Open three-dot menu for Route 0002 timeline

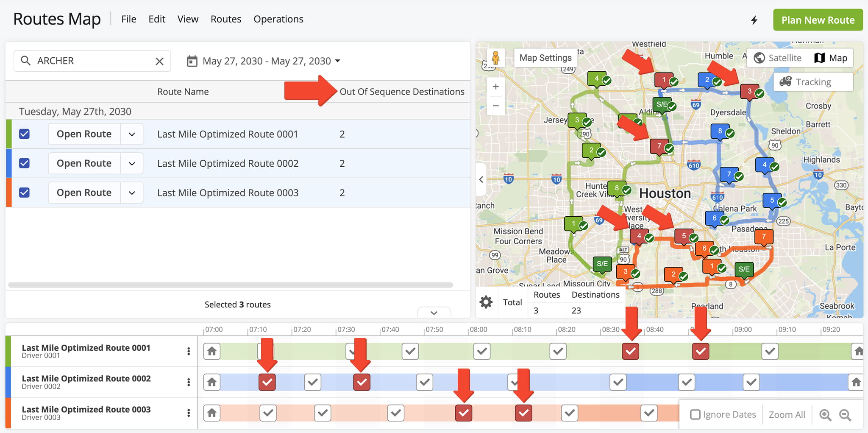[x=189, y=382]
